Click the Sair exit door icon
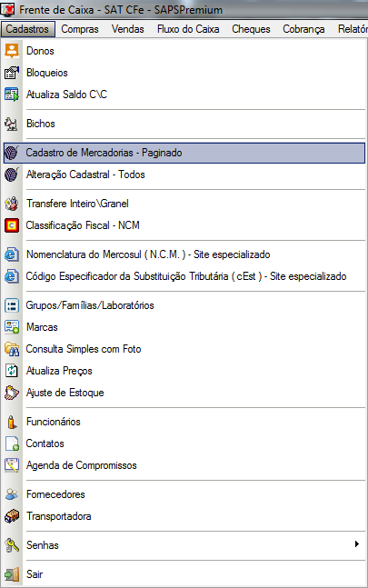 [12, 574]
